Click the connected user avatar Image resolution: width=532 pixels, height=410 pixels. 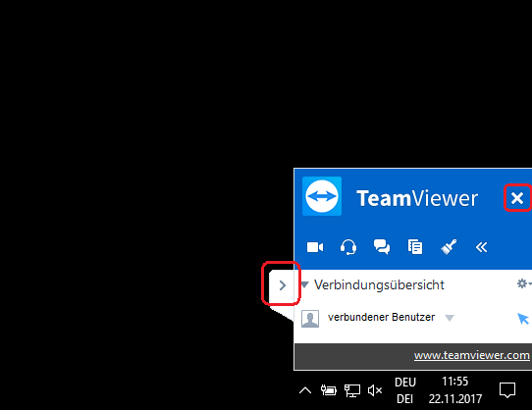310,319
